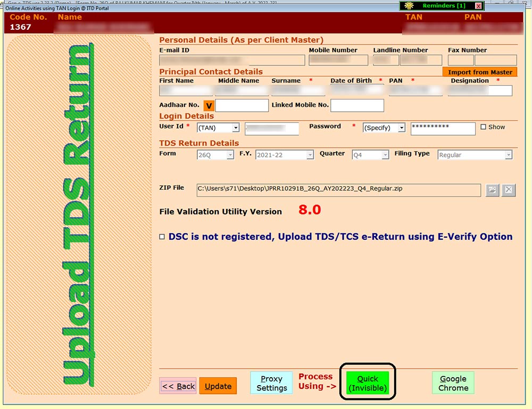Open Proxy Settings
Viewport: 532px width, 409px height.
pos(271,383)
